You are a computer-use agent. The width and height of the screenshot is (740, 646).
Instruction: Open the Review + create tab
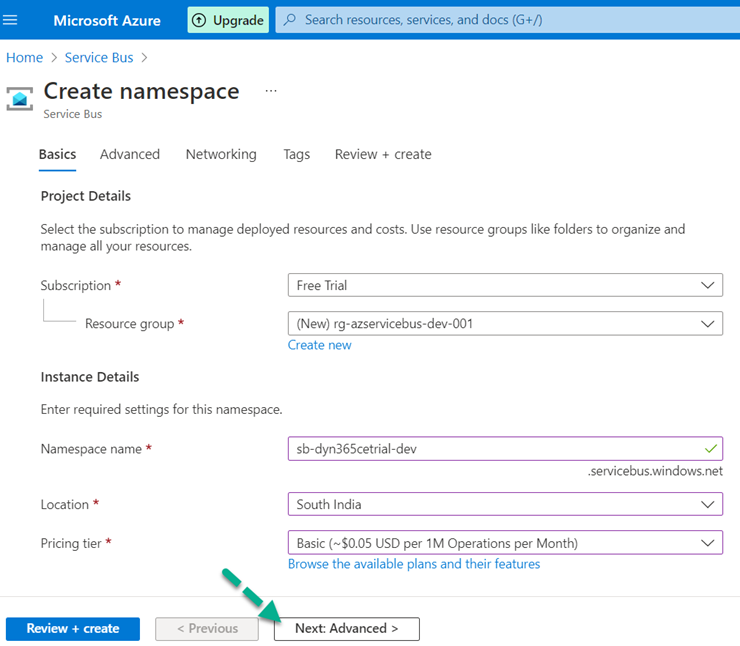pos(383,154)
